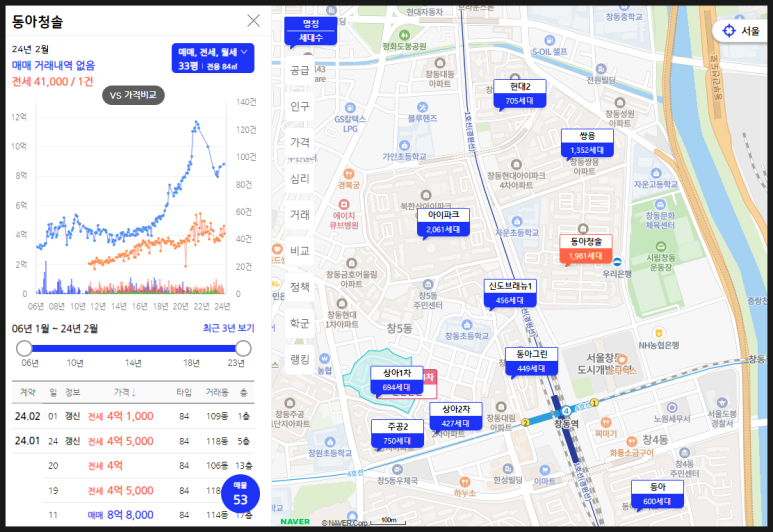This screenshot has width=773, height=532.
Task: Open the 비교 map menu
Action: [299, 250]
